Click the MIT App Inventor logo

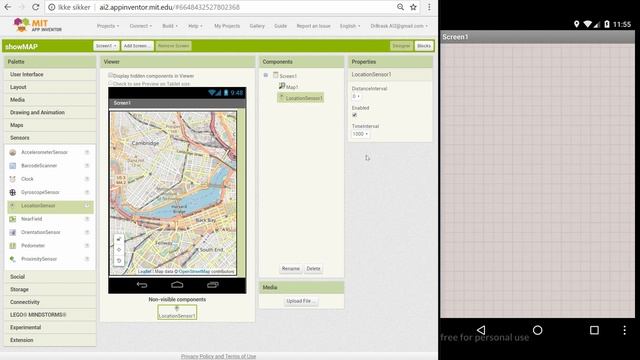pos(38,25)
